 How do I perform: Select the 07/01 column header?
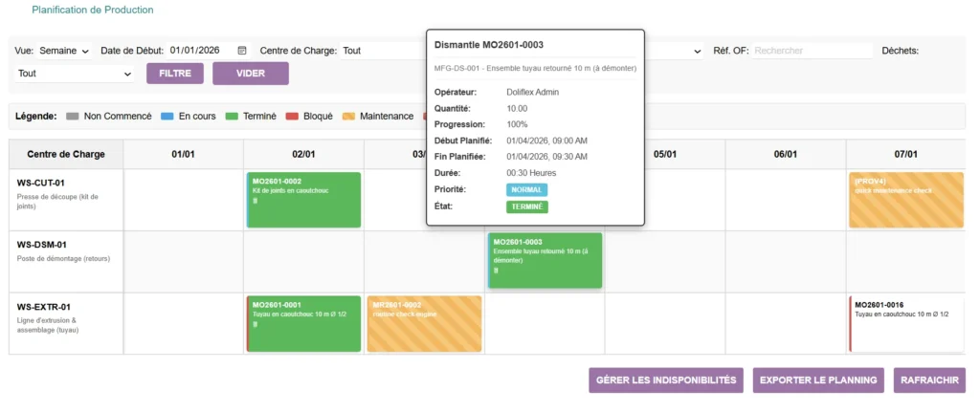(x=905, y=154)
